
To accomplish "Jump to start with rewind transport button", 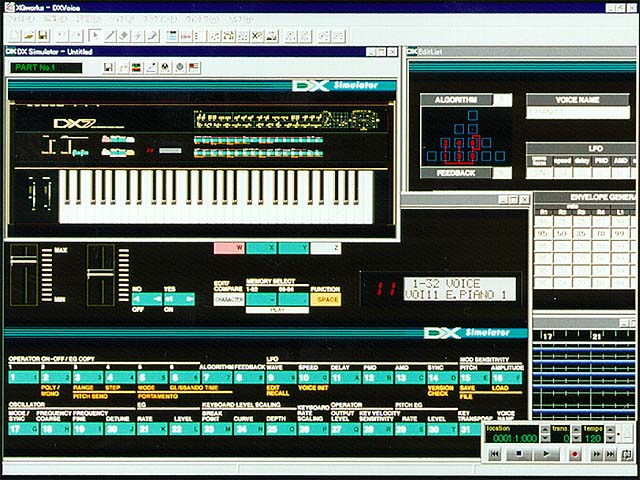I will tap(494, 453).
